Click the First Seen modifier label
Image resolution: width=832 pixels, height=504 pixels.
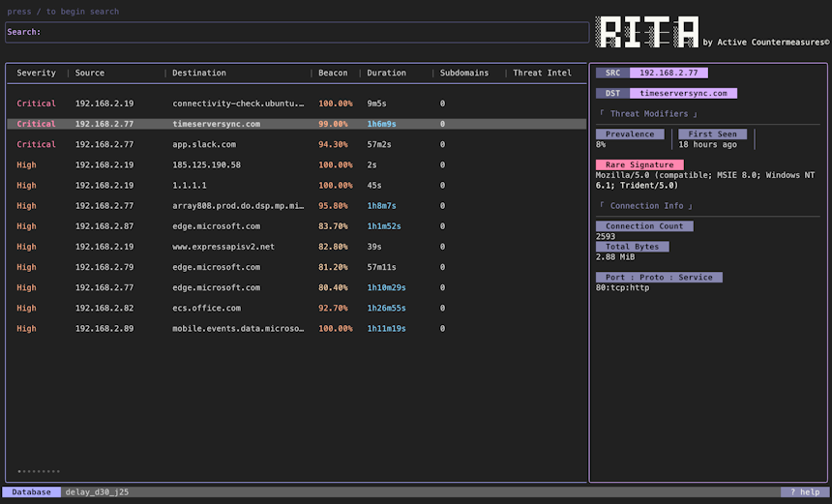coord(712,134)
